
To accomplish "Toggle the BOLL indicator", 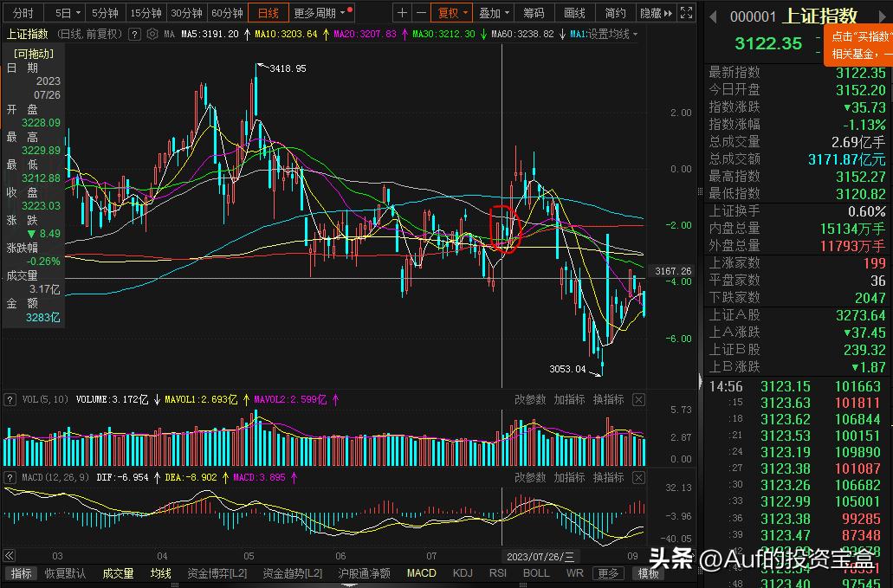I will click(x=536, y=573).
